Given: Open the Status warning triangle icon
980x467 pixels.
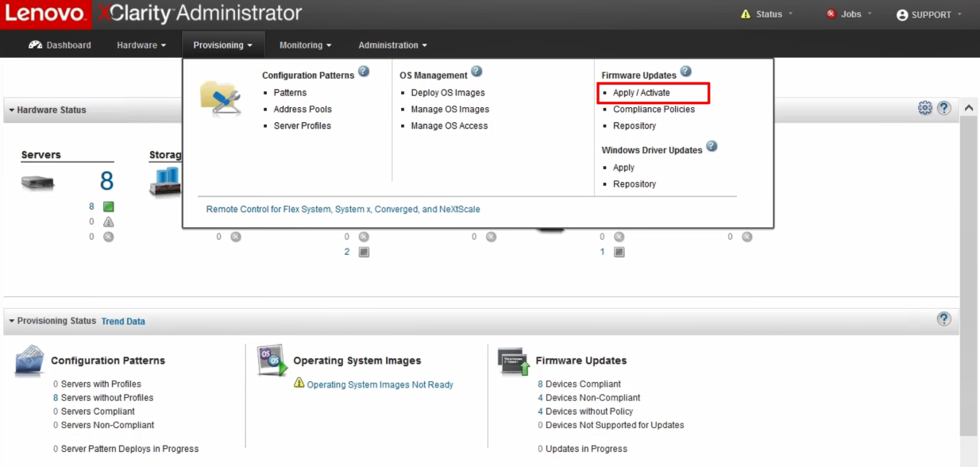Looking at the screenshot, I should click(x=745, y=14).
